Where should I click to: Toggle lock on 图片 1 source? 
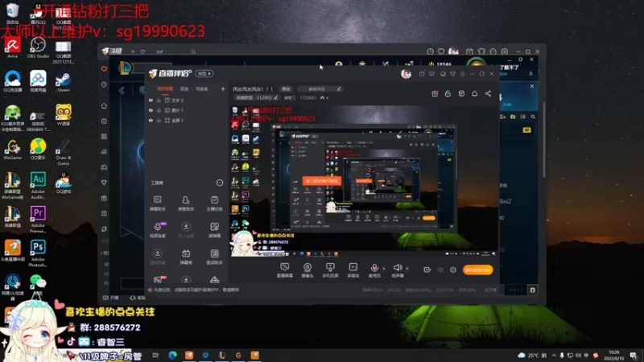coord(159,110)
